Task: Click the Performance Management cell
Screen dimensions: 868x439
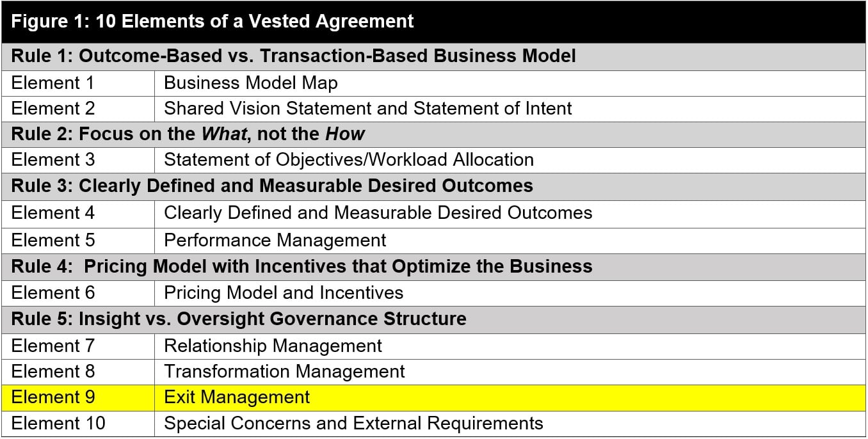Action: (x=510, y=240)
